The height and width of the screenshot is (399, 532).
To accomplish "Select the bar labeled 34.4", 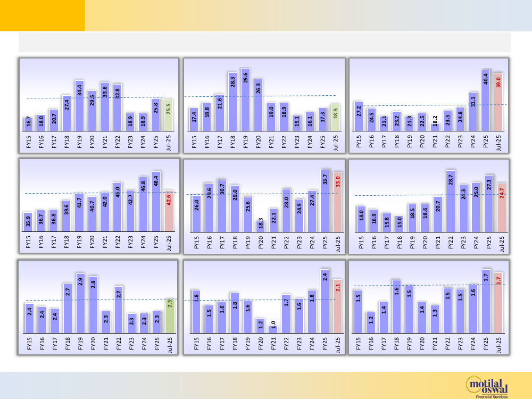I will tap(79, 105).
